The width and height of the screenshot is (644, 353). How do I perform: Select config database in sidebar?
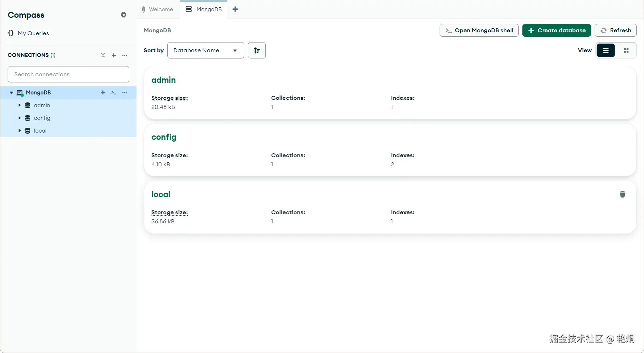42,118
